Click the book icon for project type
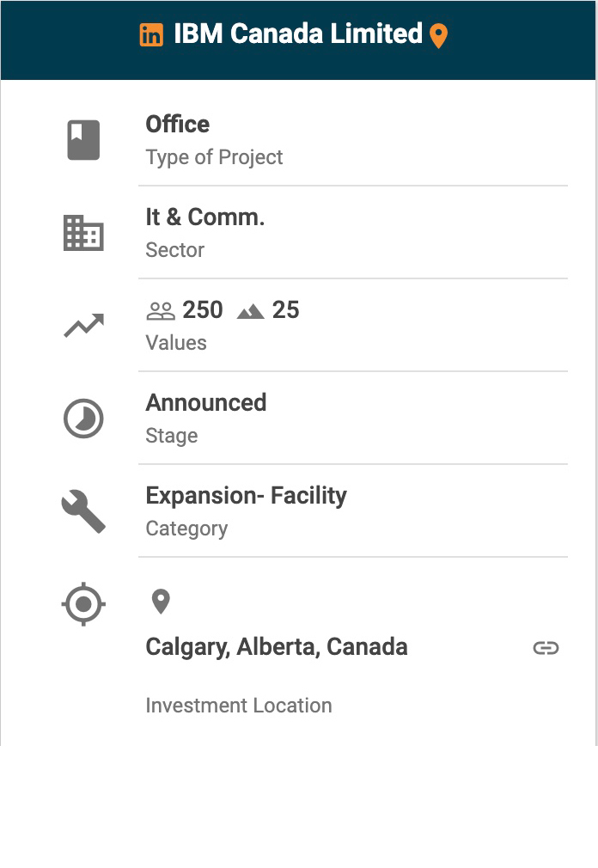 click(83, 140)
